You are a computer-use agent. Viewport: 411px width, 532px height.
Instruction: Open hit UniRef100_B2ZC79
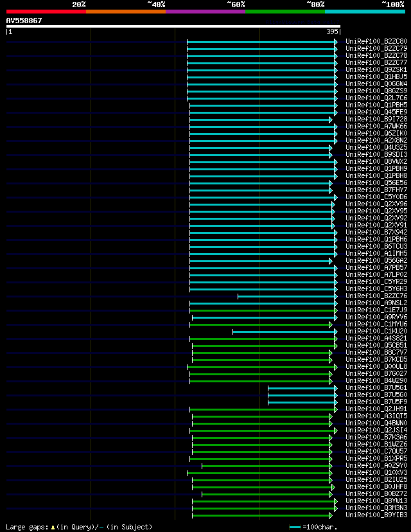[376, 49]
